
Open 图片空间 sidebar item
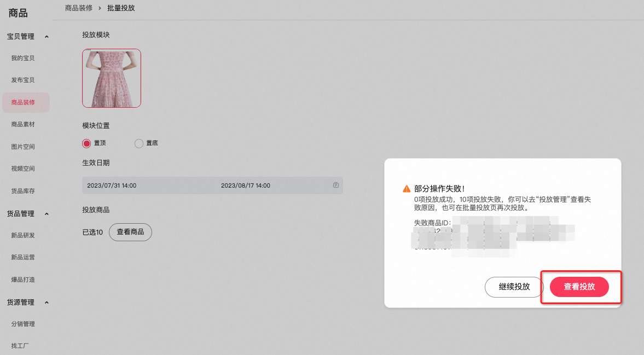pyautogui.click(x=23, y=147)
